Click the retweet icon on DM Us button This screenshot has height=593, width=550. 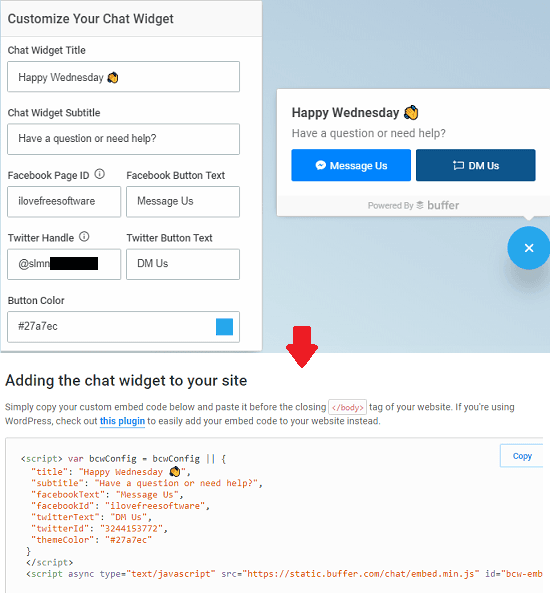click(458, 165)
